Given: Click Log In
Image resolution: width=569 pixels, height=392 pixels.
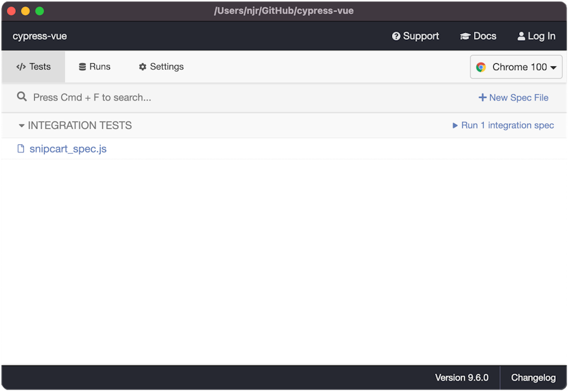Looking at the screenshot, I should pos(536,36).
